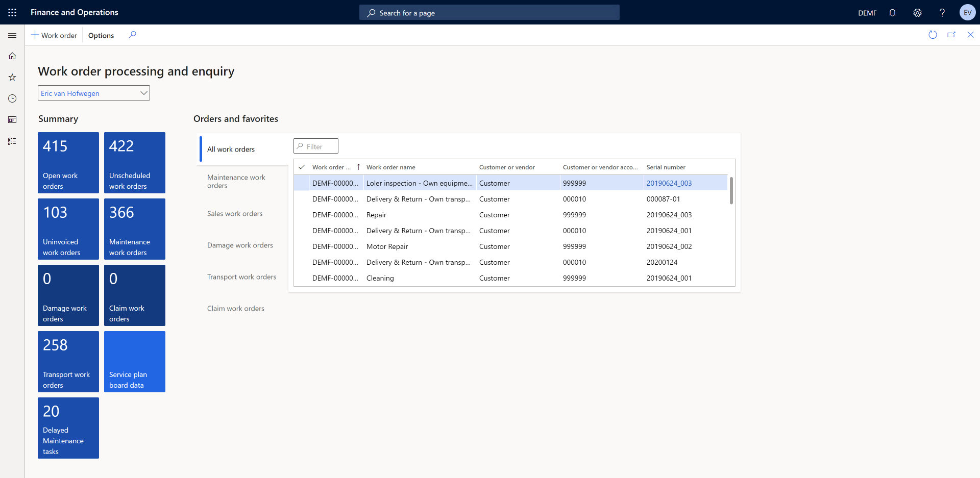Click the Repair work order name
This screenshot has height=478, width=980.
click(x=376, y=215)
